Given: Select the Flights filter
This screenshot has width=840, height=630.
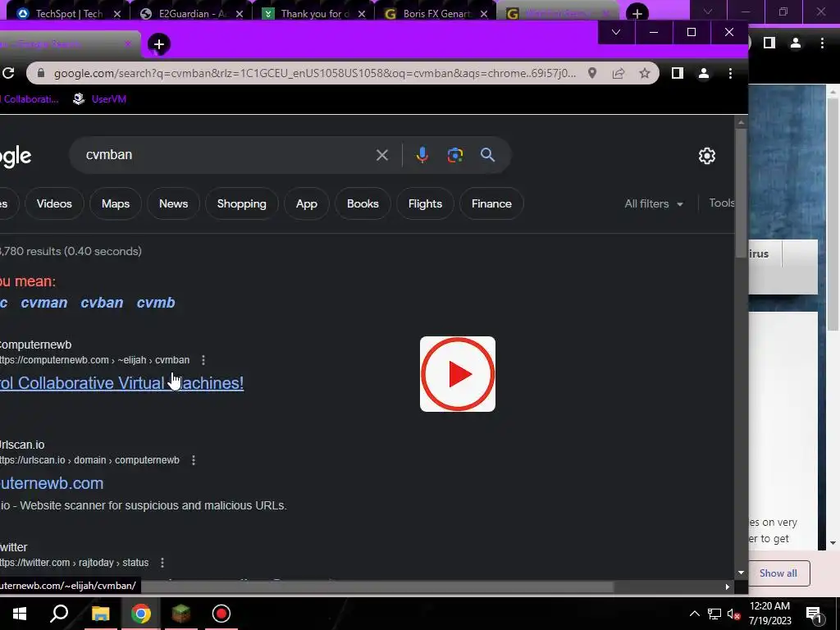Looking at the screenshot, I should click(x=426, y=203).
